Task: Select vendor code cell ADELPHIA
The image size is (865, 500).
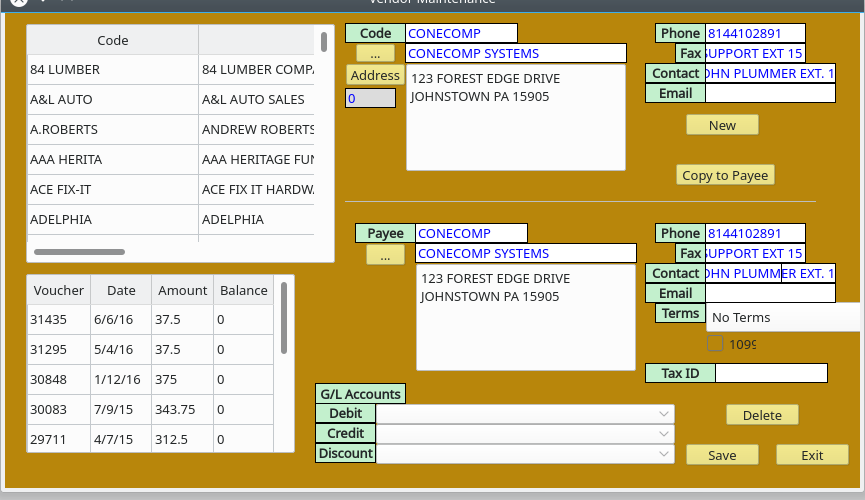Action: 113,220
